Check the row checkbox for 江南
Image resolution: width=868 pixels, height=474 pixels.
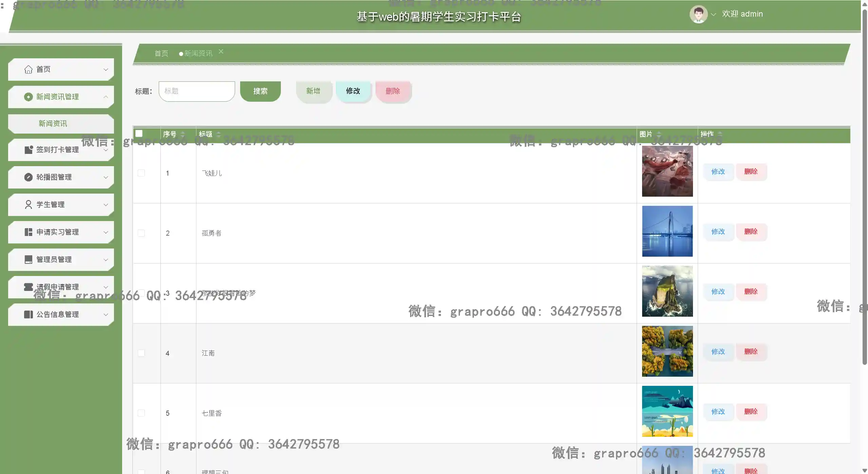[x=141, y=353]
